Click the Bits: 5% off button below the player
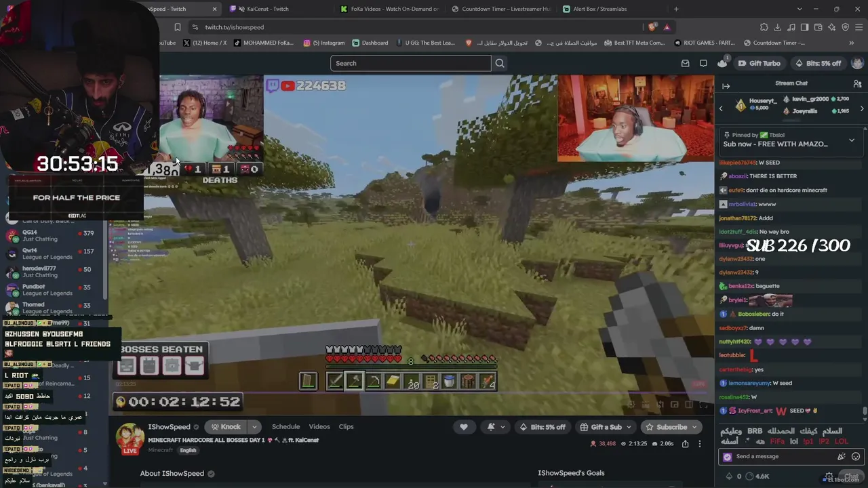Image resolution: width=868 pixels, height=488 pixels. tap(541, 427)
